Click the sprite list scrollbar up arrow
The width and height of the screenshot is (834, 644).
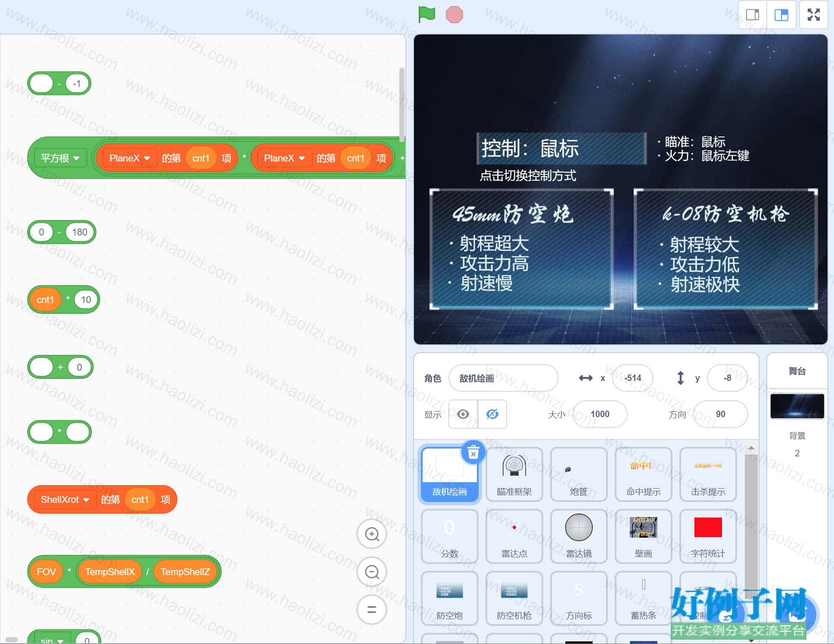pos(751,448)
